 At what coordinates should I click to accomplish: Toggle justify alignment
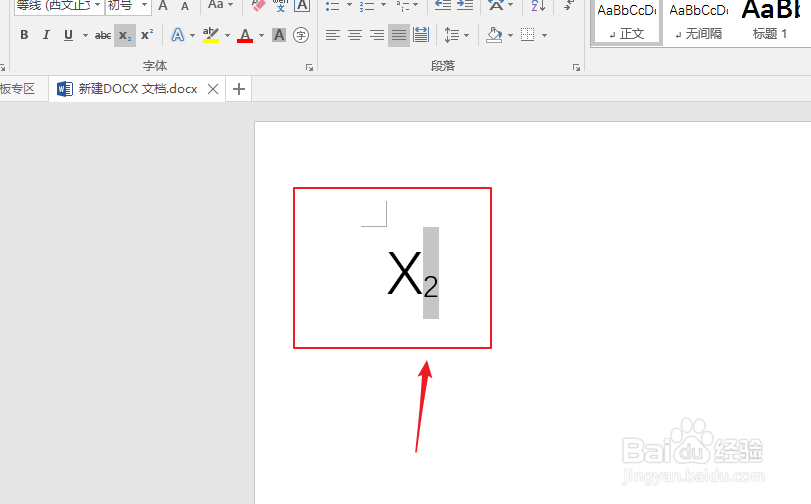(399, 35)
